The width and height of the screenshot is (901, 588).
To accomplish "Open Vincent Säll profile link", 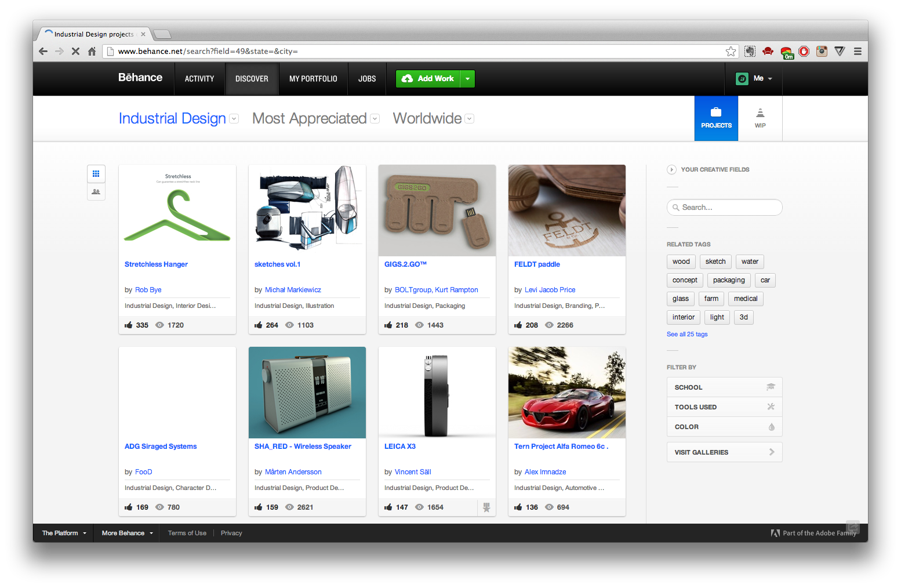I will click(413, 472).
